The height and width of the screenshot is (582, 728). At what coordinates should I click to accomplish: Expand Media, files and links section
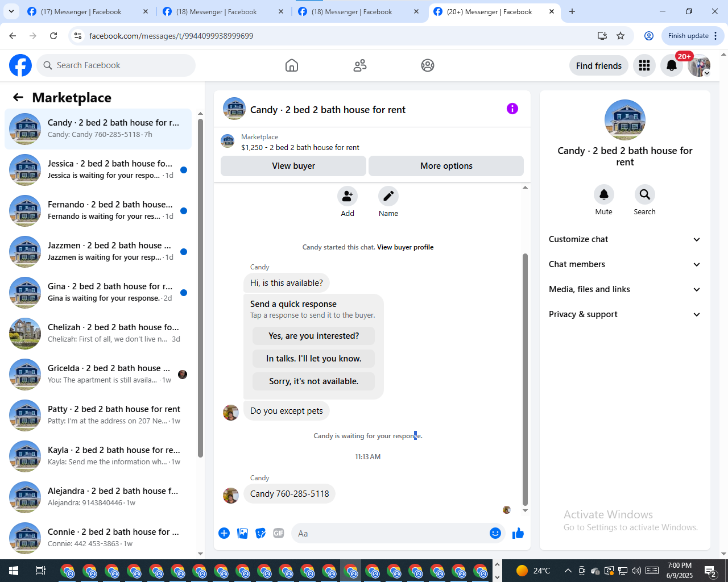[x=624, y=289]
